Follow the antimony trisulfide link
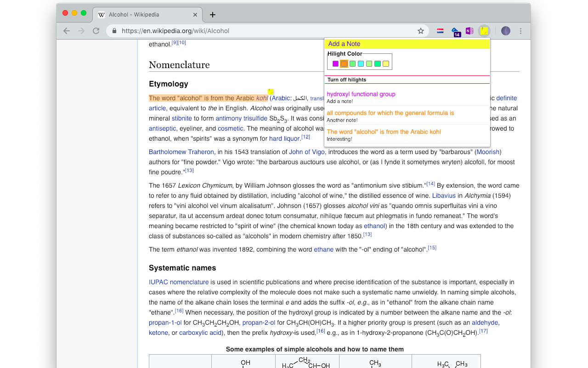 click(242, 118)
